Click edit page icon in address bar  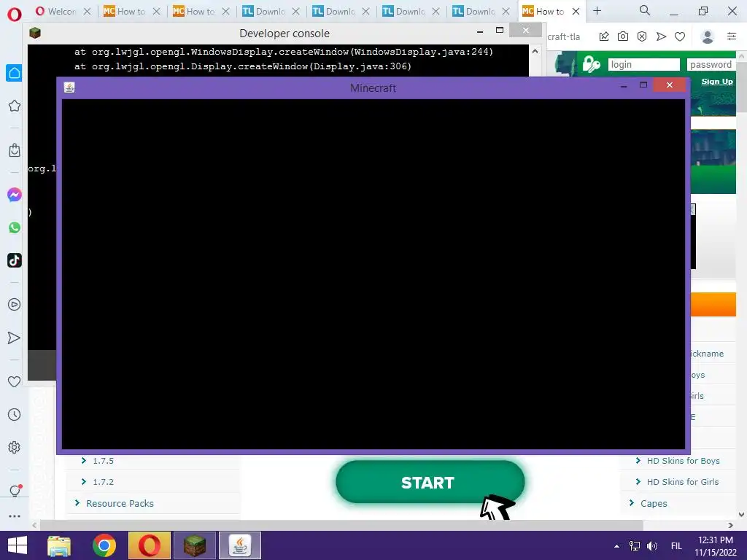click(603, 36)
